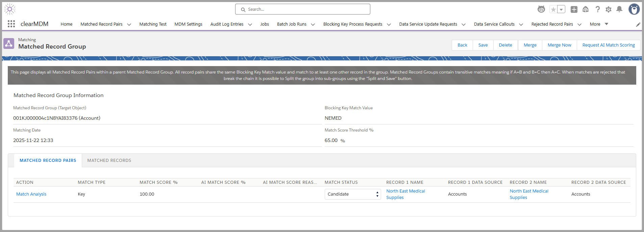Click the global actions plus icon
644x232 pixels.
point(574,9)
